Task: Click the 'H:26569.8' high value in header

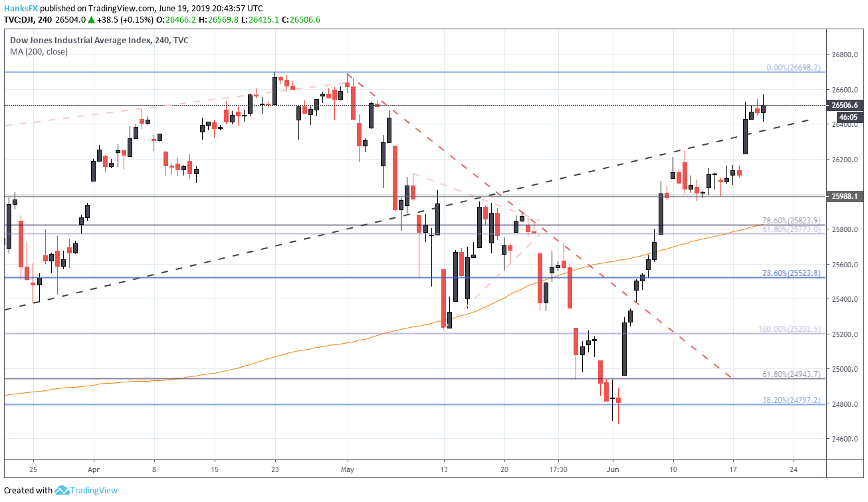Action: (217, 20)
